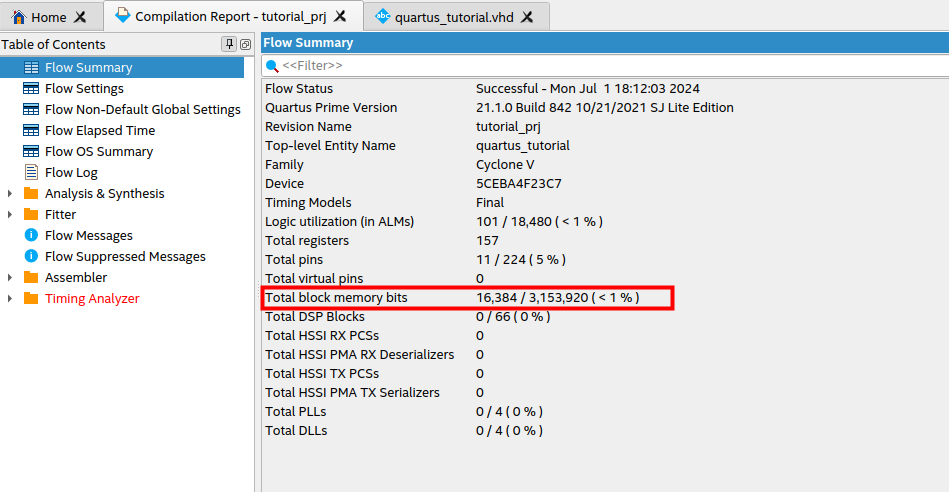This screenshot has width=949, height=492.
Task: Click Total HSSI PMA TX Serializers label
Action: pyautogui.click(x=352, y=393)
